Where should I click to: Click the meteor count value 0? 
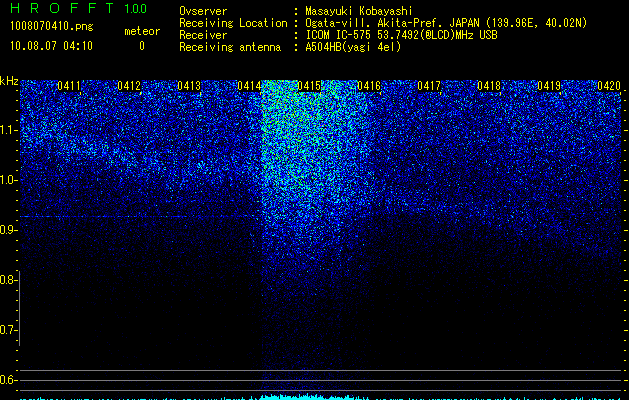[142, 46]
